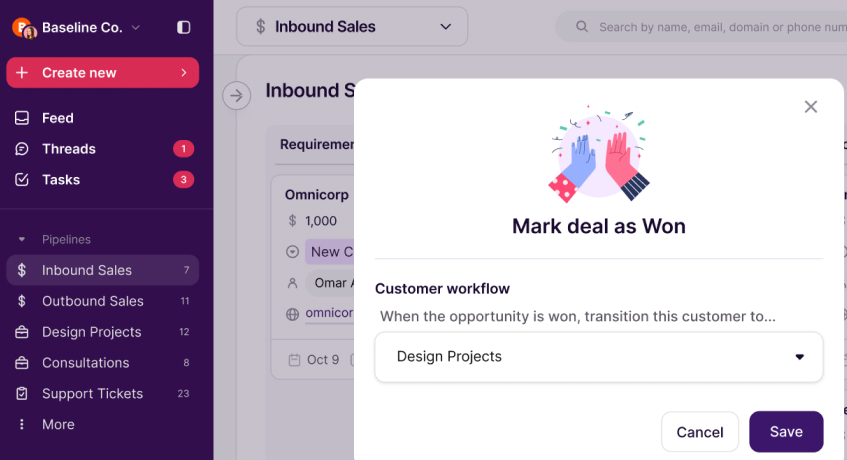Click the Baseline Co. workspace logo
847x460 pixels.
click(24, 28)
